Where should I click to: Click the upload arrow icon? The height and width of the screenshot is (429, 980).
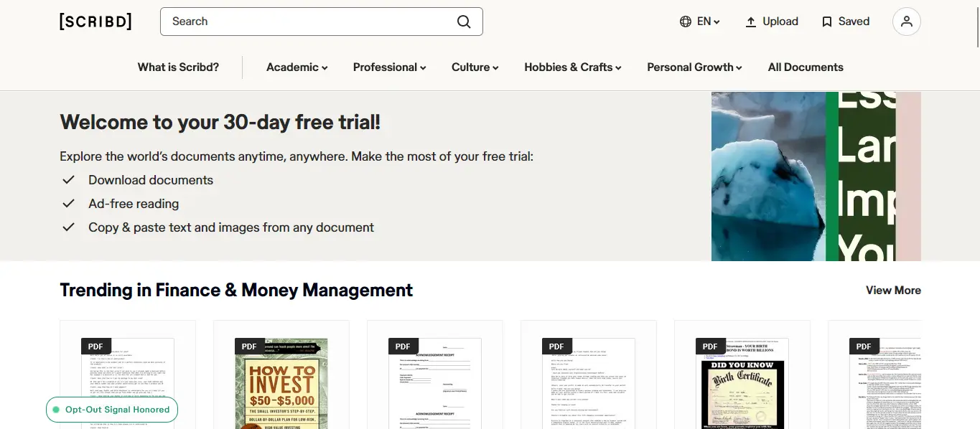[751, 22]
